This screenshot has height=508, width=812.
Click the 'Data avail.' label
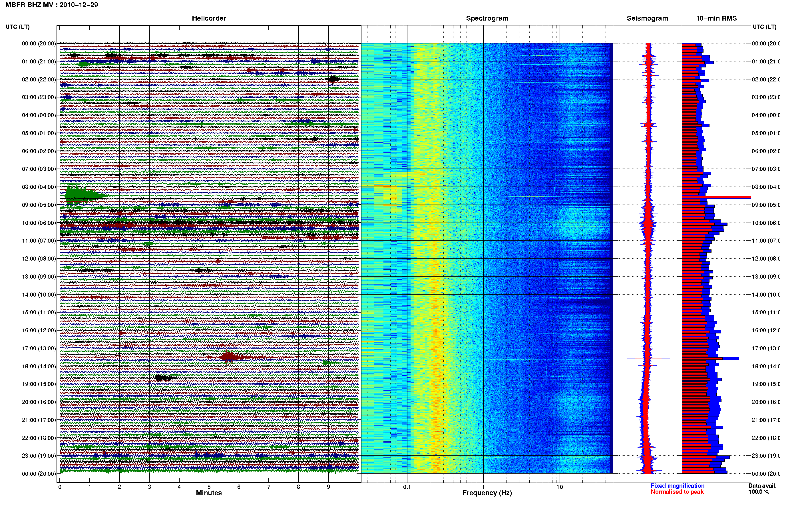coord(762,485)
